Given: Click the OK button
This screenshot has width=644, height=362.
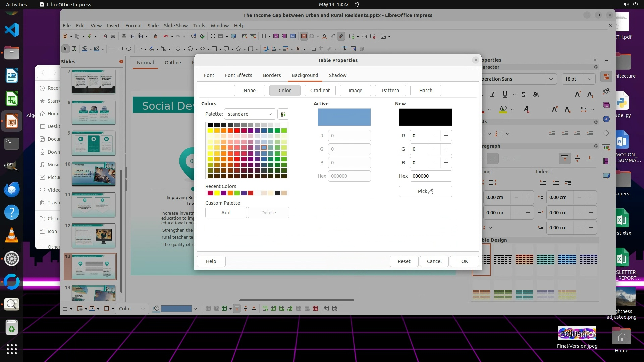Looking at the screenshot, I should 464,261.
